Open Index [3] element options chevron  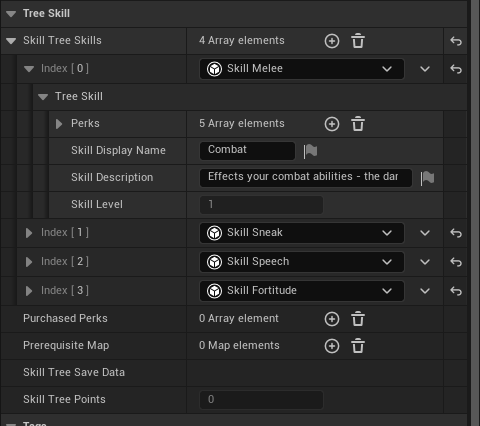[x=425, y=291]
